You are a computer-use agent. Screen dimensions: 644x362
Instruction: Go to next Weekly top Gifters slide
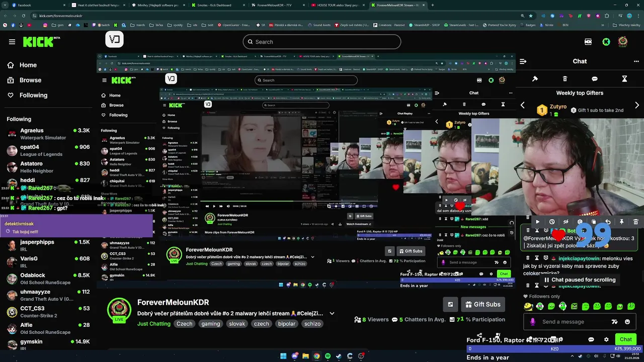point(637,105)
